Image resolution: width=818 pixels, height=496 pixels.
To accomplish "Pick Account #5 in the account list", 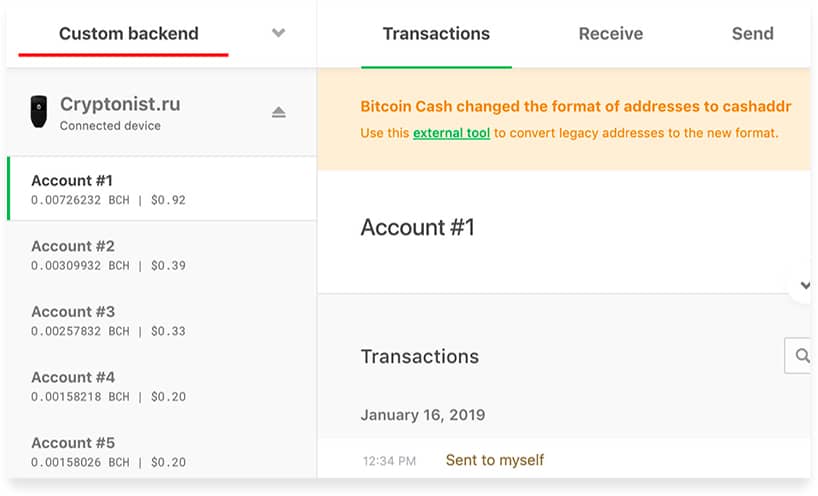I will [163, 451].
